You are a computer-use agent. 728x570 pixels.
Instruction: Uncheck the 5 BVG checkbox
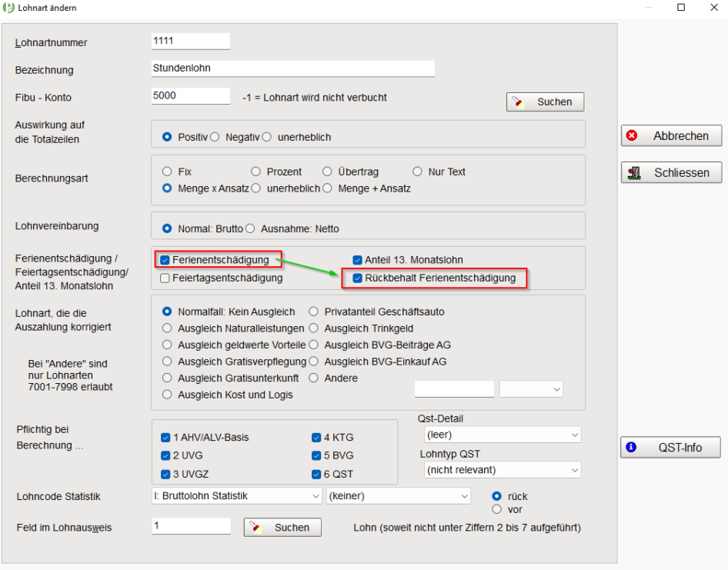coord(316,455)
